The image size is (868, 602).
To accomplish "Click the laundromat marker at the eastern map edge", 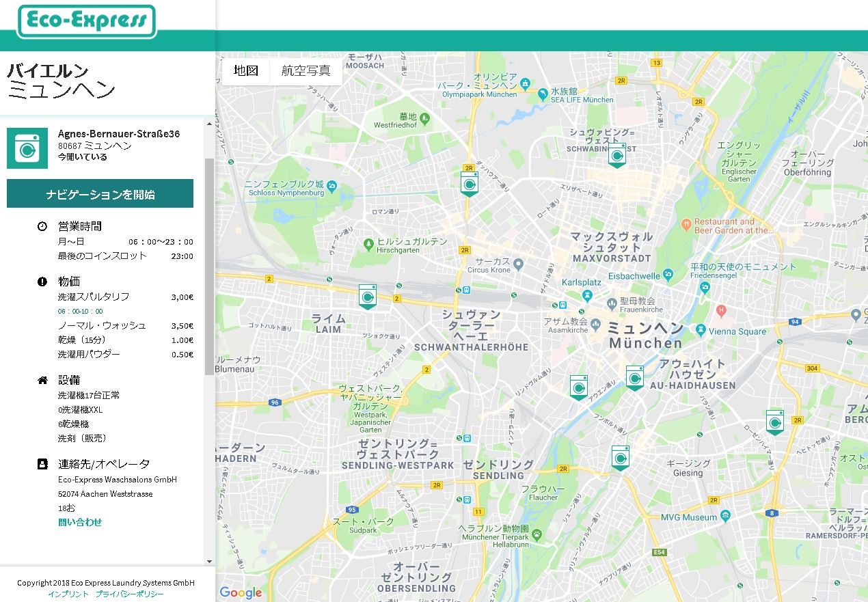I will (x=774, y=422).
